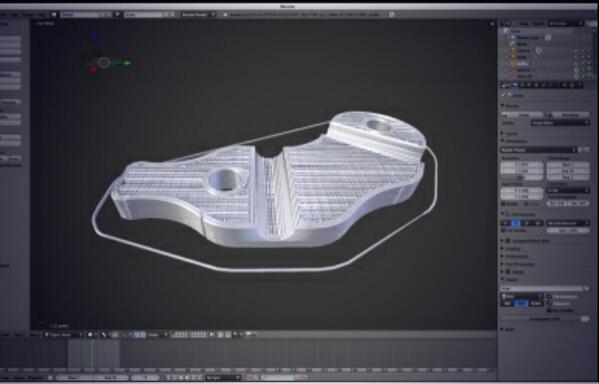Screen dimensions: 599x384
Task: Expand the Post Processing panel
Action: (x=519, y=264)
